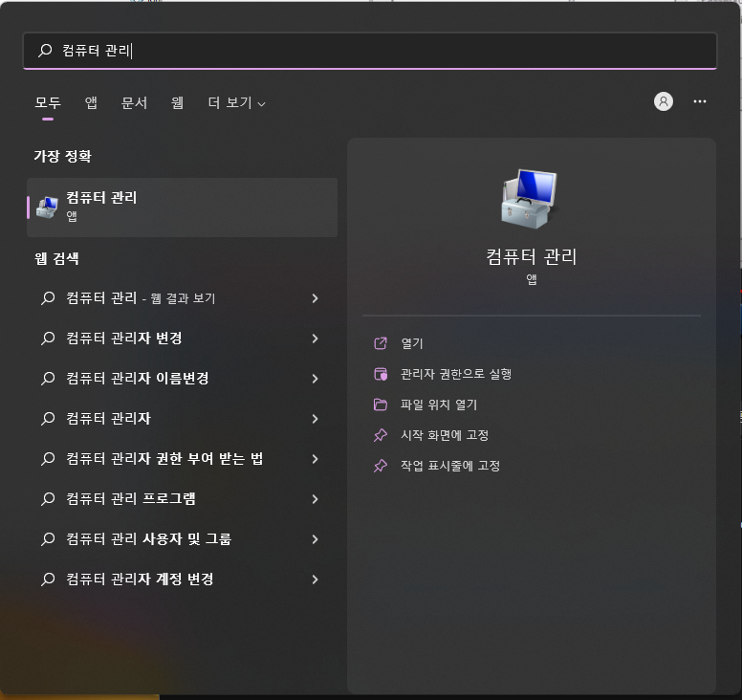742x700 pixels.
Task: Expand arrow for 컴퓨터 관리 - 웹 결과 보기
Action: [316, 298]
